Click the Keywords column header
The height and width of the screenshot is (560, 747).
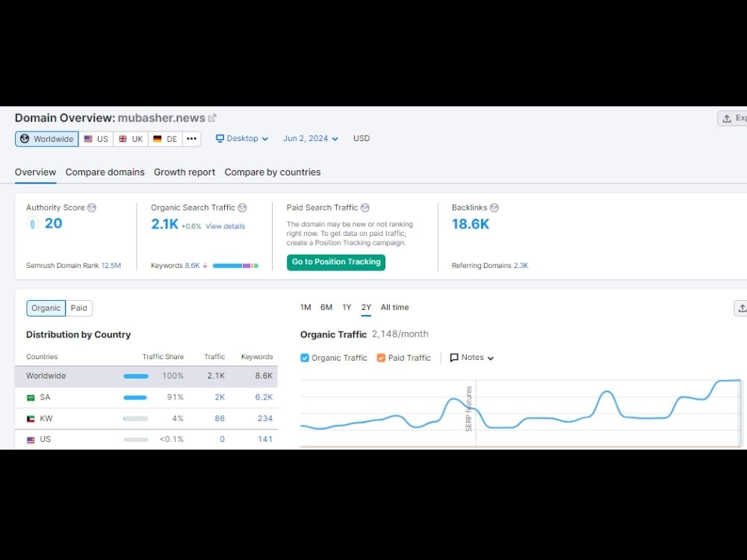pos(257,357)
